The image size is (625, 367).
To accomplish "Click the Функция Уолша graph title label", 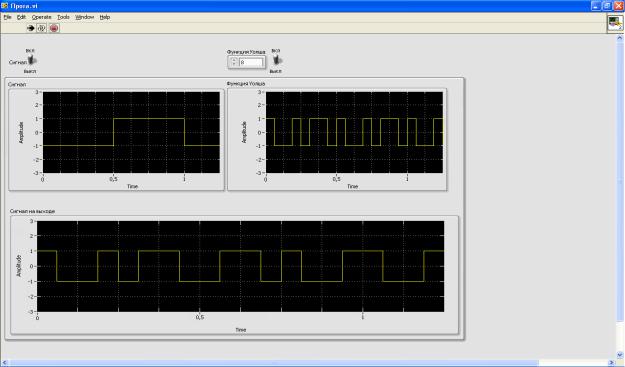I will (246, 84).
